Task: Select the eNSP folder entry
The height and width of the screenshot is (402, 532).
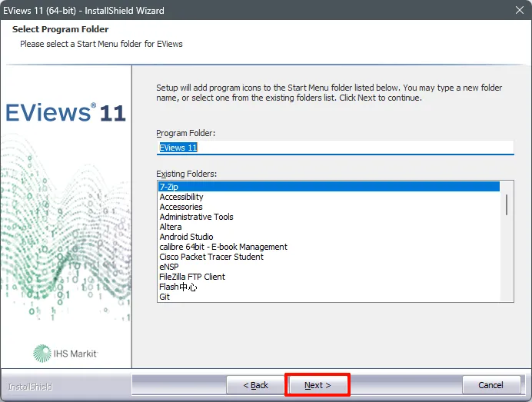Action: click(328, 267)
